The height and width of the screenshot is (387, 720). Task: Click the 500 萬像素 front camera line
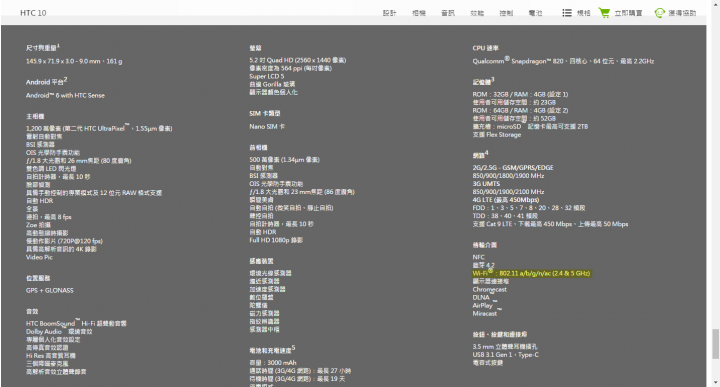284,160
